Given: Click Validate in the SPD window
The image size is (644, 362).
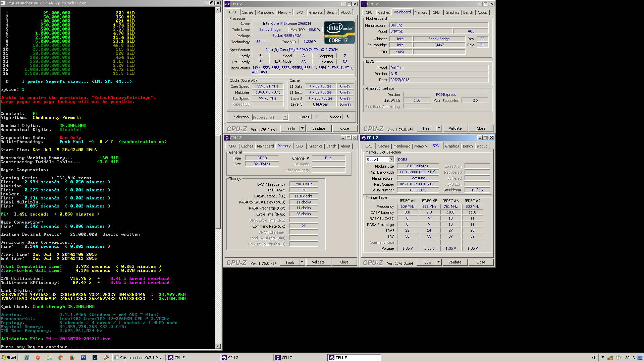Looking at the screenshot, I should [x=455, y=262].
